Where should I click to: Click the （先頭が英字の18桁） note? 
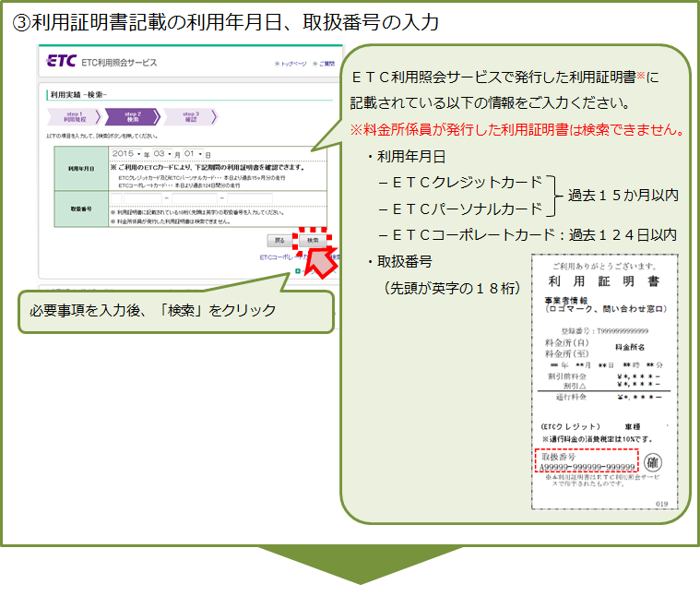coord(452,288)
